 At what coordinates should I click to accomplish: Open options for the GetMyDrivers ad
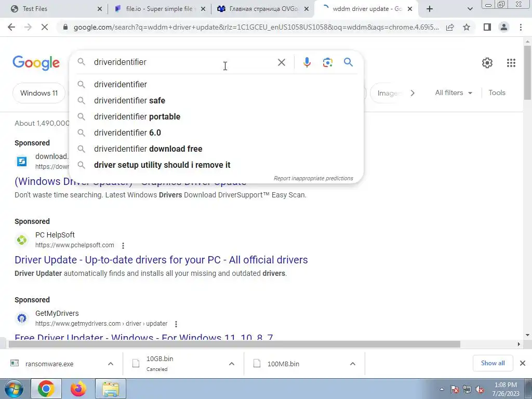pyautogui.click(x=176, y=324)
